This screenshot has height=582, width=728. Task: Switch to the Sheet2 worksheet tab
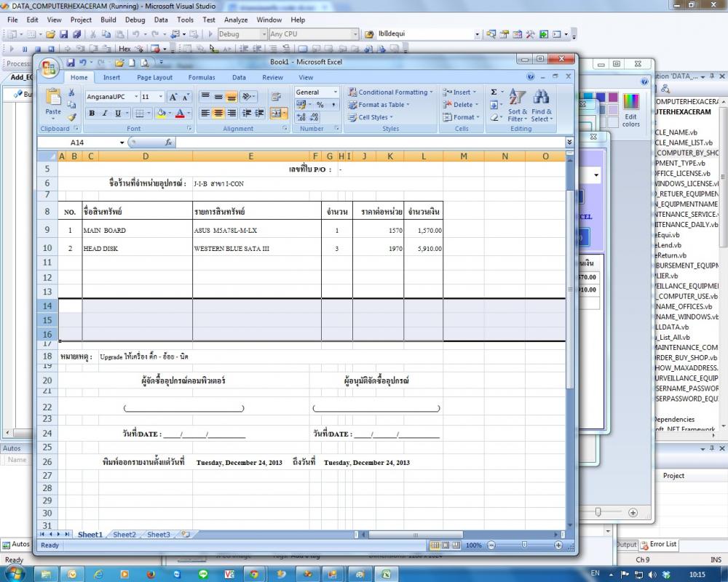coord(124,535)
